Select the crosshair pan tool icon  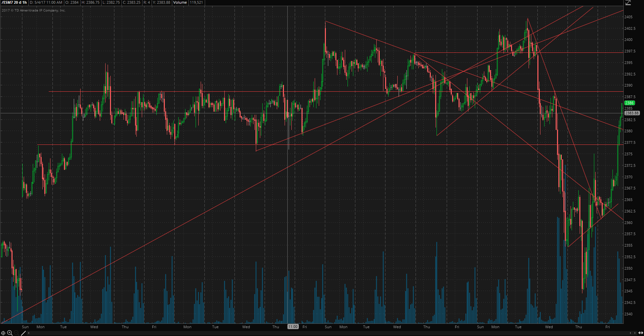tap(3, 333)
